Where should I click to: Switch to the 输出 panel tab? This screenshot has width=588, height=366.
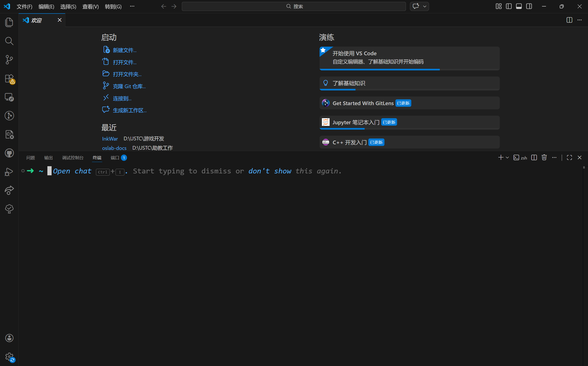coord(48,158)
